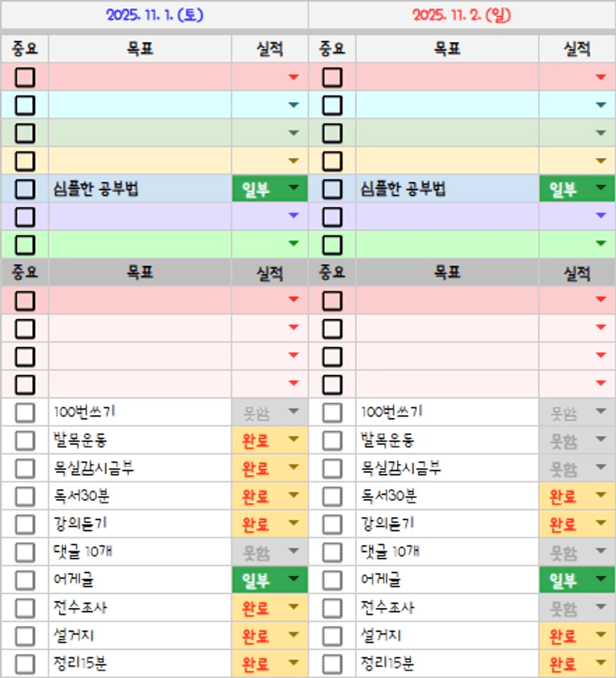
Task: Select the purple empty goal cell for Nov 1
Action: (x=140, y=217)
